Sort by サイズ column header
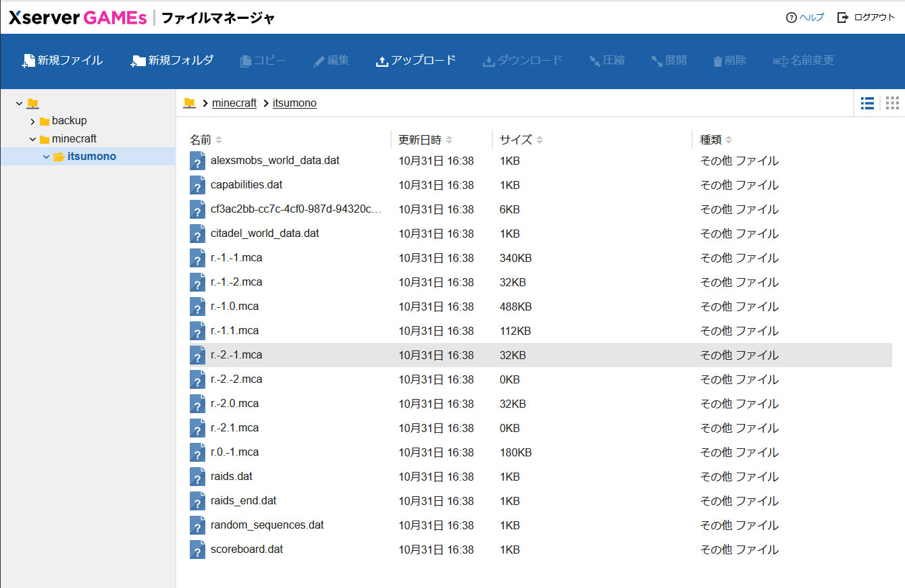This screenshot has width=905, height=588. 521,140
